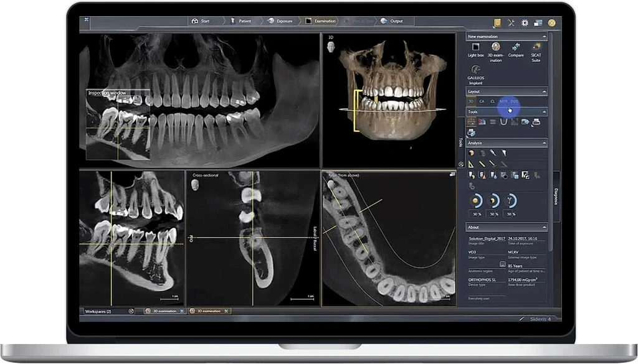Click the crossed-tools icon near top-right
The height and width of the screenshot is (364, 638).
[x=511, y=22]
